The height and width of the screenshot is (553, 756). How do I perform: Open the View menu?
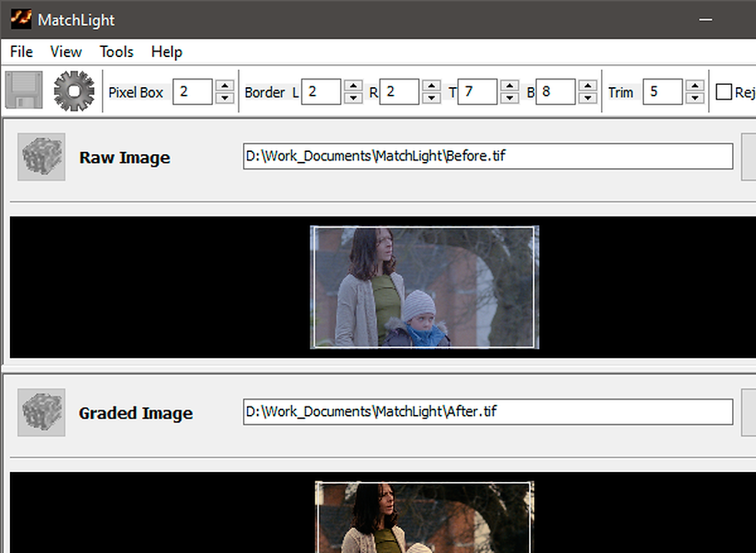66,52
